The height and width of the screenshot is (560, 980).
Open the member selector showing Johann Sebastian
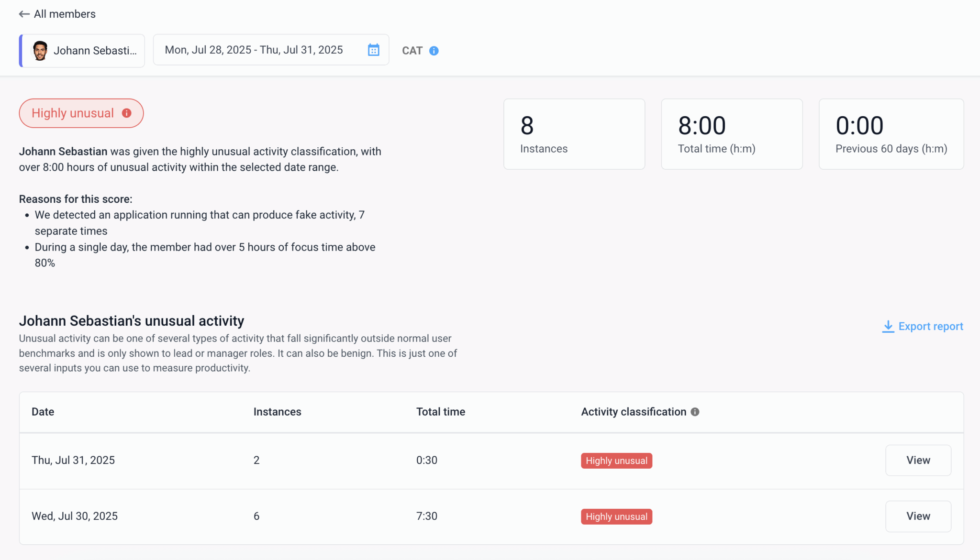tap(82, 50)
